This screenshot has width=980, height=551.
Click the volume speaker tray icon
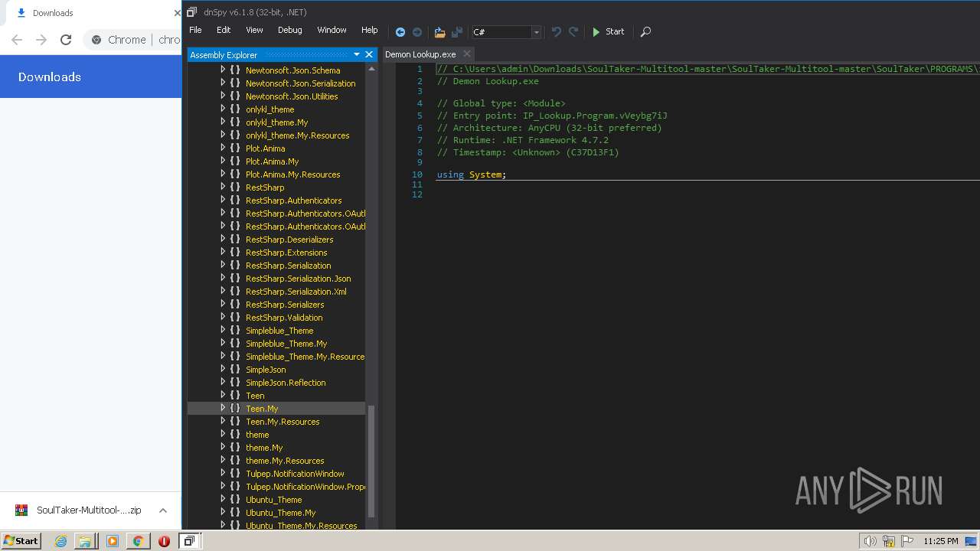click(x=870, y=541)
